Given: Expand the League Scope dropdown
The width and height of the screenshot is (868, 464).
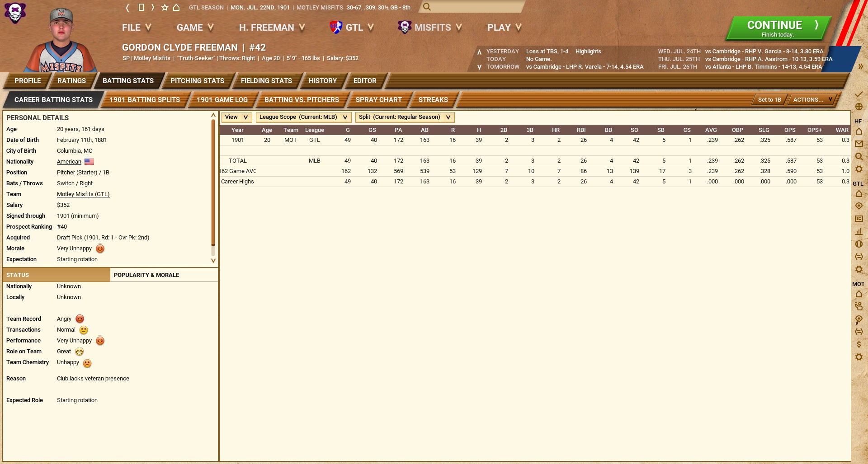Looking at the screenshot, I should [x=303, y=117].
